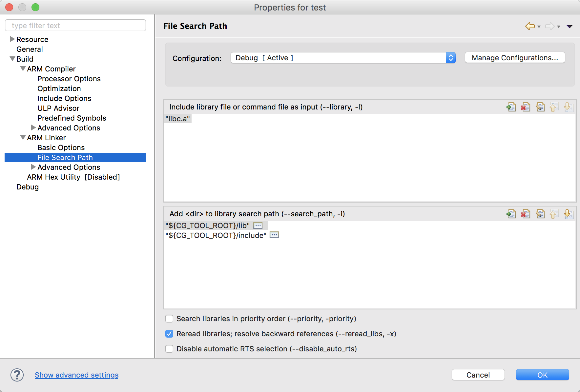Viewport: 580px width, 392px height.
Task: Open Include Options page
Action: [x=64, y=98]
